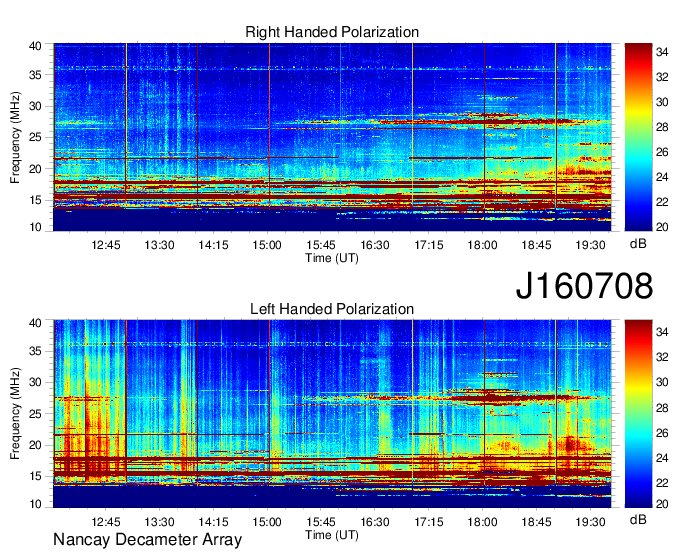Click the "Left Handed Polarization" plot title
Screen dimensions: 680x552
(x=332, y=309)
